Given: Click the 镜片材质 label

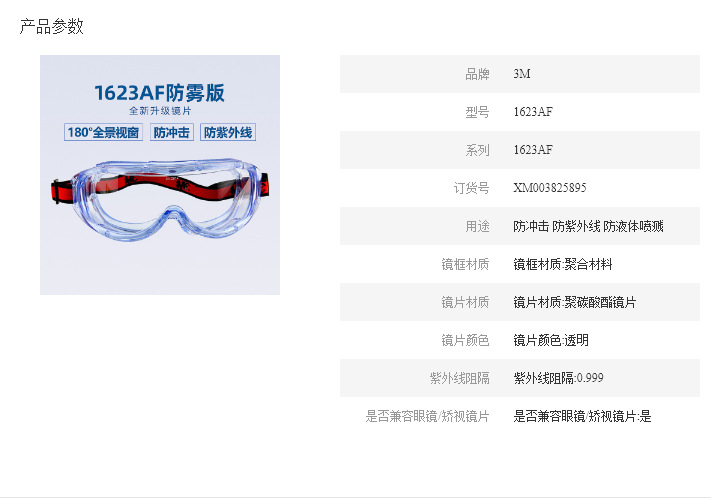Looking at the screenshot, I should [x=465, y=303].
